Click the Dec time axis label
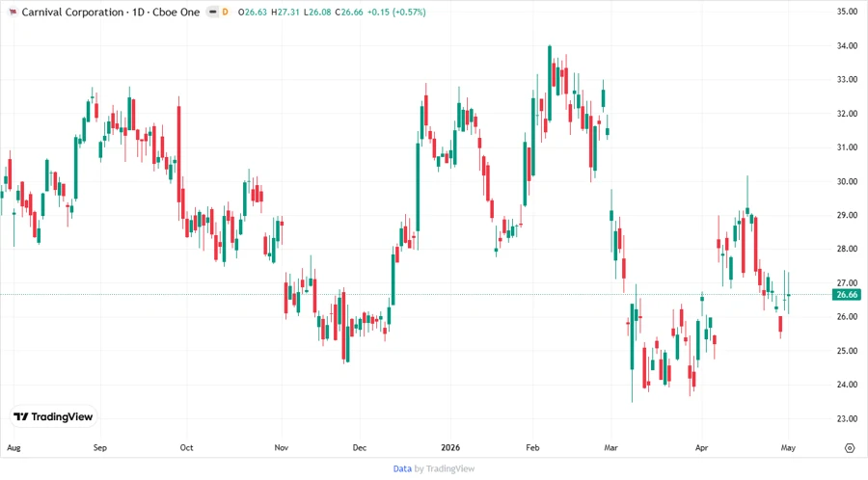 [360, 448]
